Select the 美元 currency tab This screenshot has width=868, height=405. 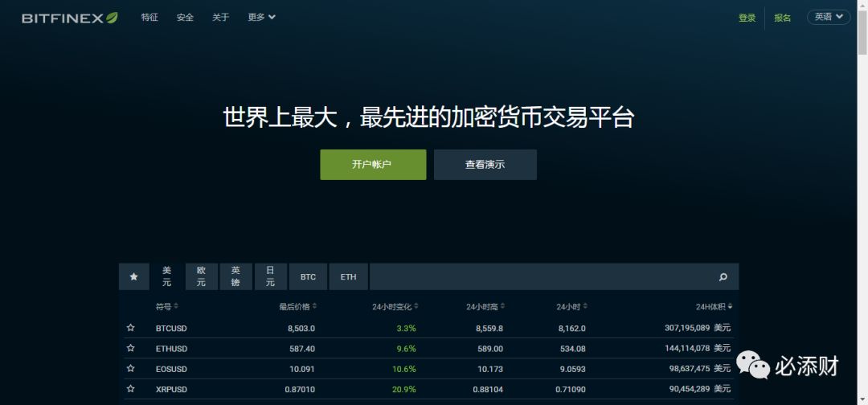click(x=166, y=276)
